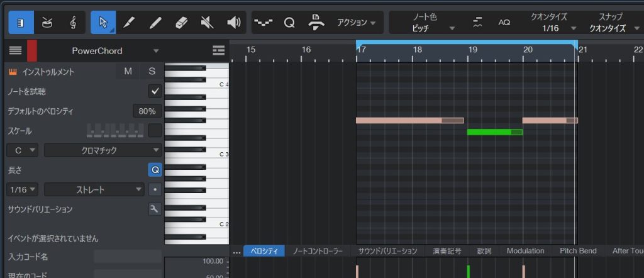Select the Arrow tool

[103, 23]
